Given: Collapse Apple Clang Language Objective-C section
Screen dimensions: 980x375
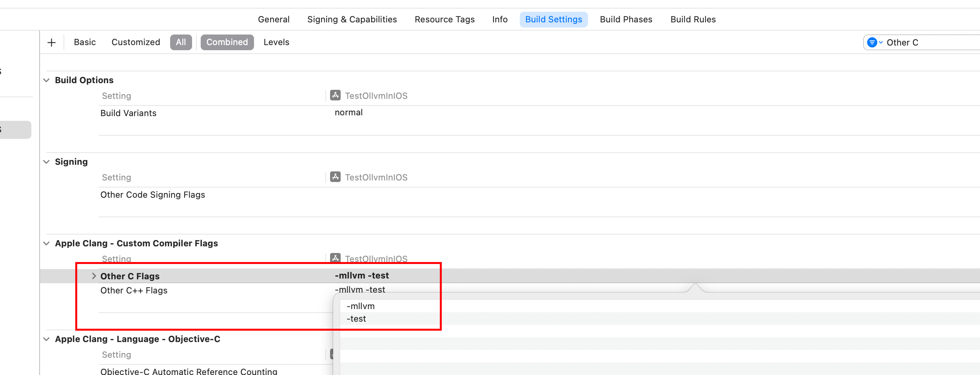Looking at the screenshot, I should (x=46, y=339).
